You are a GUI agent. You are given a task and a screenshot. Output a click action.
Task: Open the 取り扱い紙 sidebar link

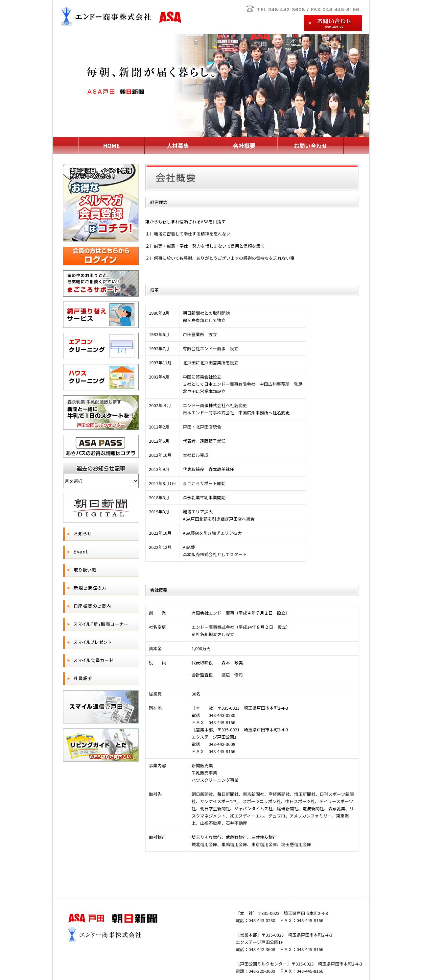101,570
